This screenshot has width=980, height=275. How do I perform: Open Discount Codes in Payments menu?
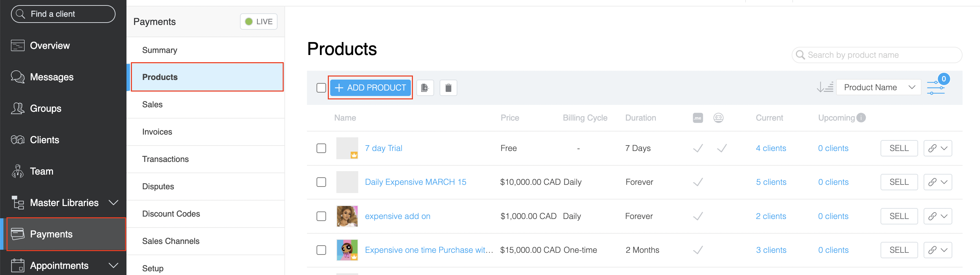point(205,214)
